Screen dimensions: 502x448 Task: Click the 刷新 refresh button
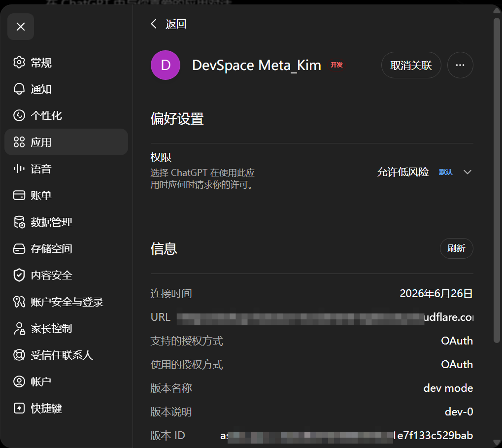(x=456, y=248)
